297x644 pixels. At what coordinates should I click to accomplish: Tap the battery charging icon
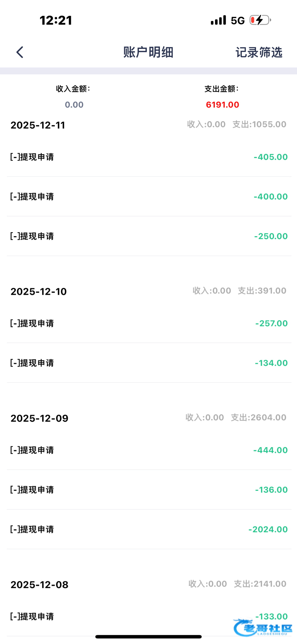tap(260, 20)
